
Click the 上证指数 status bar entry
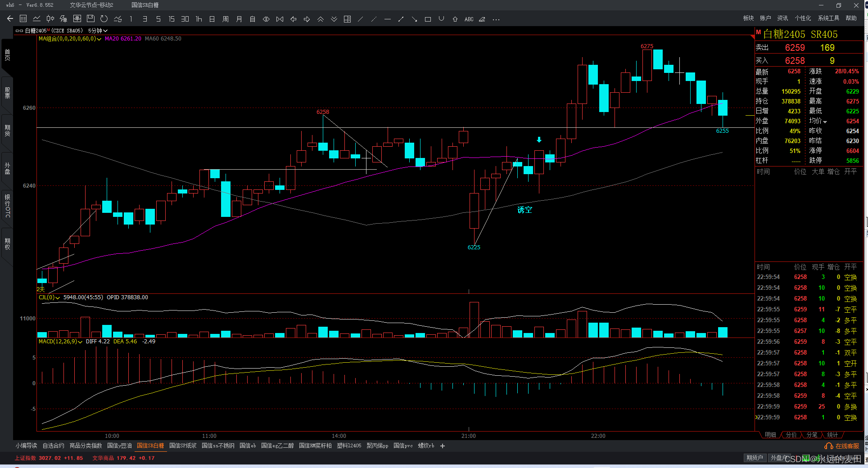[x=49, y=458]
